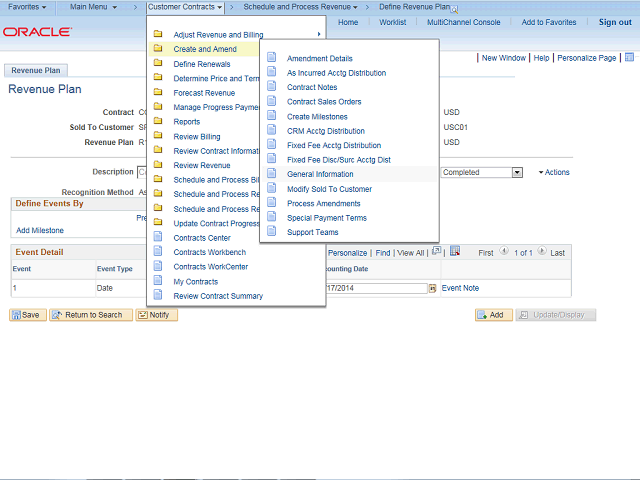Click the Amendment Details page icon
The image size is (640, 480).
pos(271,57)
